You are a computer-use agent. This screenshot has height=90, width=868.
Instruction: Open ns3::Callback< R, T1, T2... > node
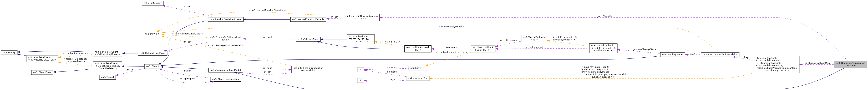(x=361, y=39)
